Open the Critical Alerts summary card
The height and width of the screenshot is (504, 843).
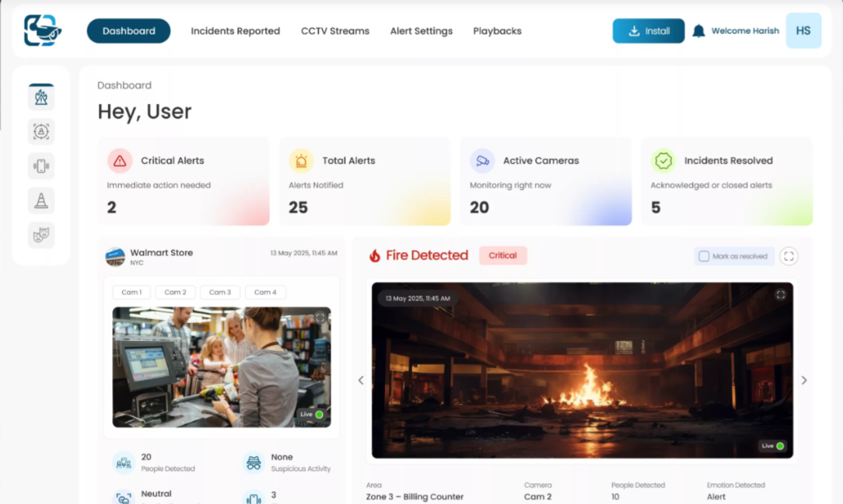(x=184, y=181)
